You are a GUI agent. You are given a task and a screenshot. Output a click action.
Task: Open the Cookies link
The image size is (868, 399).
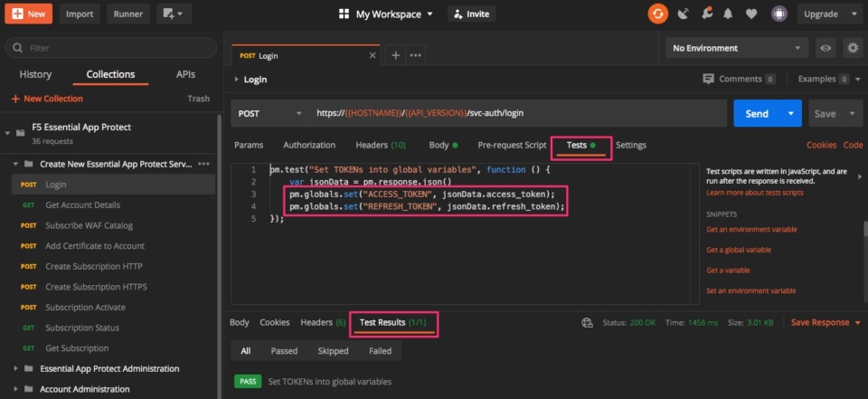pos(822,145)
